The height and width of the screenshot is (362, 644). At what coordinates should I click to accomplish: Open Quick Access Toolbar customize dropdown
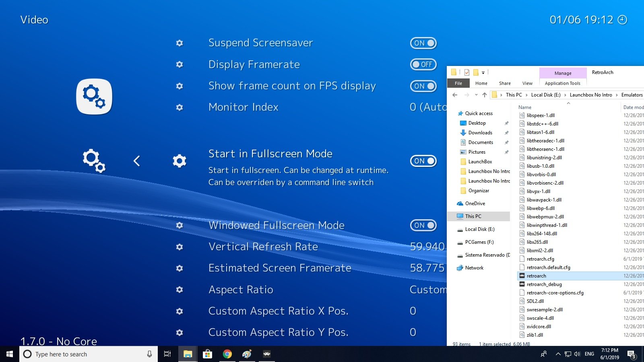click(483, 73)
